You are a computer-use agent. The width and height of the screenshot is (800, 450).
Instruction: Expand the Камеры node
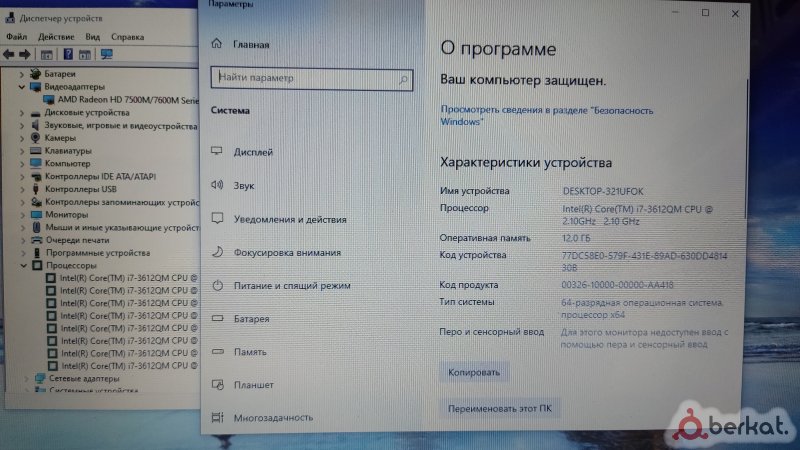(x=21, y=138)
